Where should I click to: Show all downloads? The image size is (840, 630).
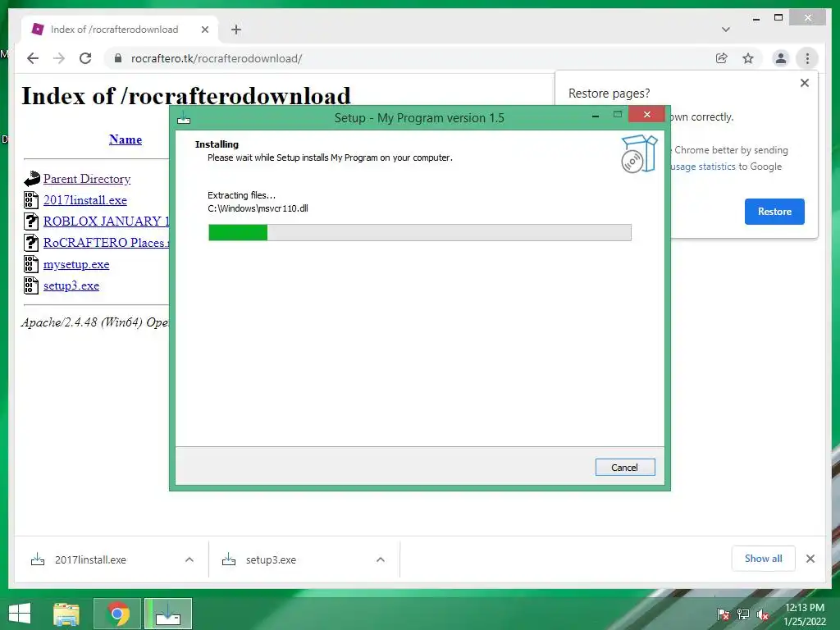tap(763, 559)
